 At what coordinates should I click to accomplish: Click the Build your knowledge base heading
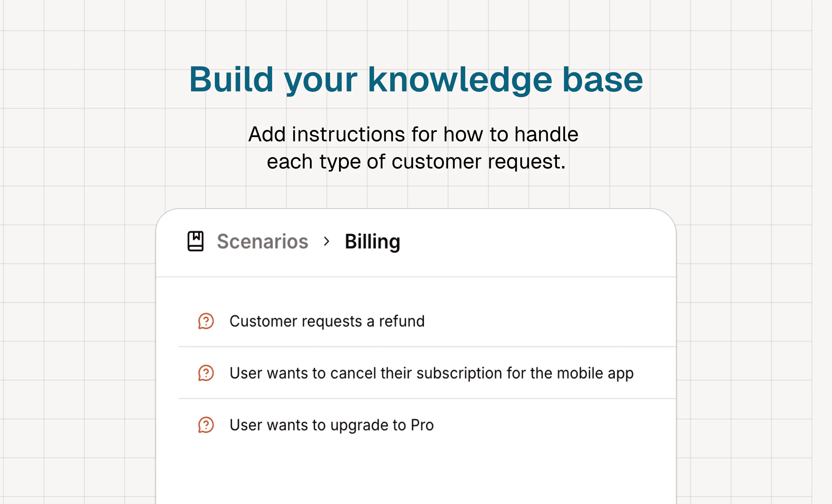(416, 80)
